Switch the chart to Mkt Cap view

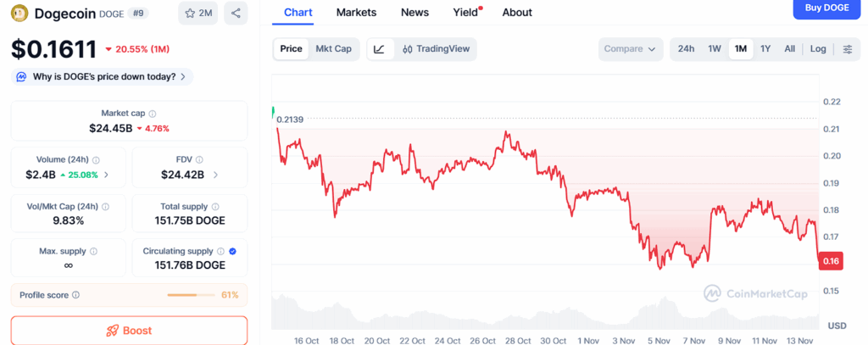333,49
